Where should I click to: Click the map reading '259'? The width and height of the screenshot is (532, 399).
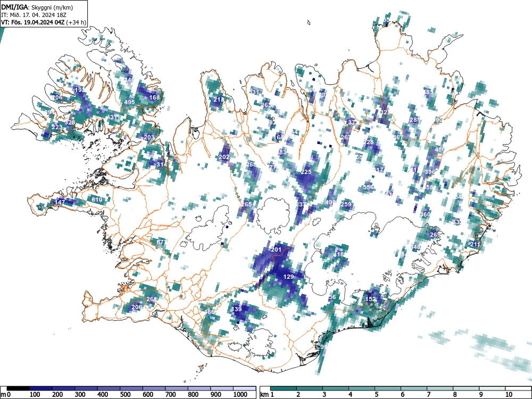pos(346,204)
